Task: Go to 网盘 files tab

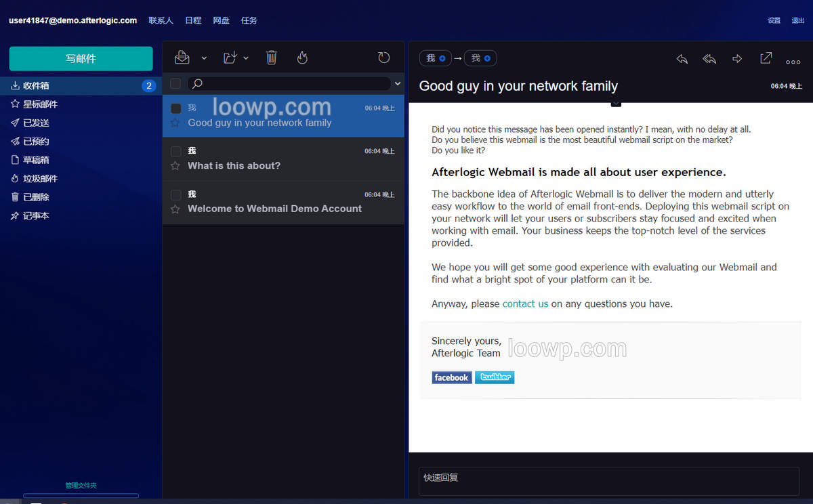Action: coord(221,20)
